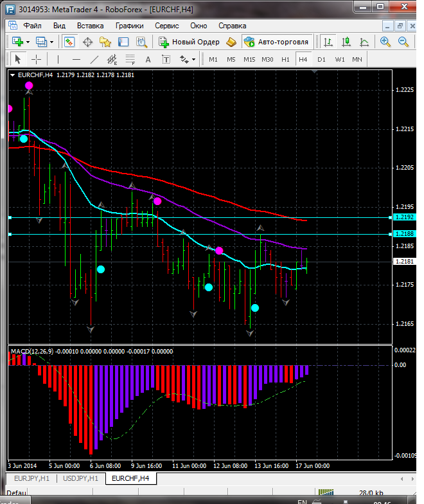
Task: Click the zoom in magnifier icon
Action: (x=385, y=42)
